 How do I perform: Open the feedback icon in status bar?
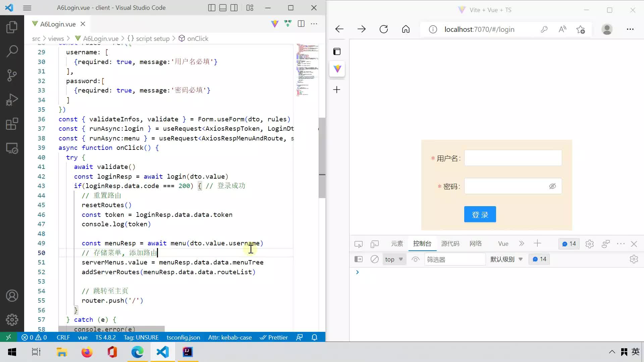[300, 337]
